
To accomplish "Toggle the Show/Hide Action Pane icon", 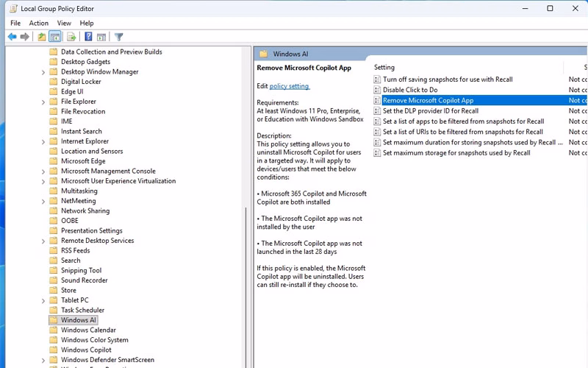I will [101, 37].
